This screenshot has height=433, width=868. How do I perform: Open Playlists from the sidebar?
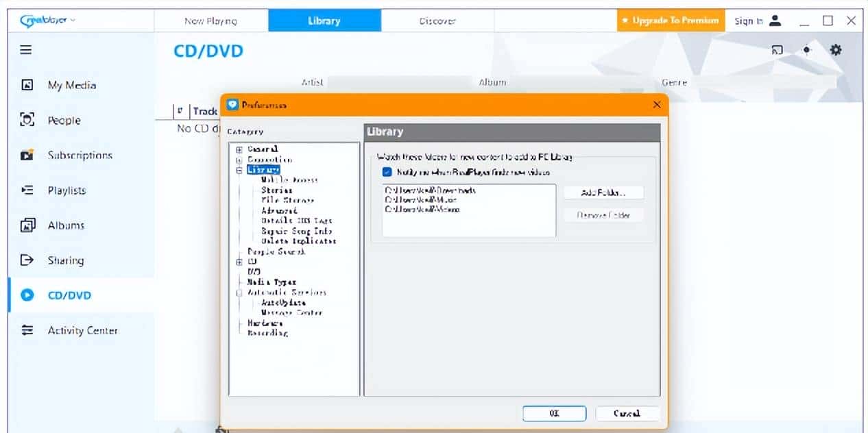(67, 190)
